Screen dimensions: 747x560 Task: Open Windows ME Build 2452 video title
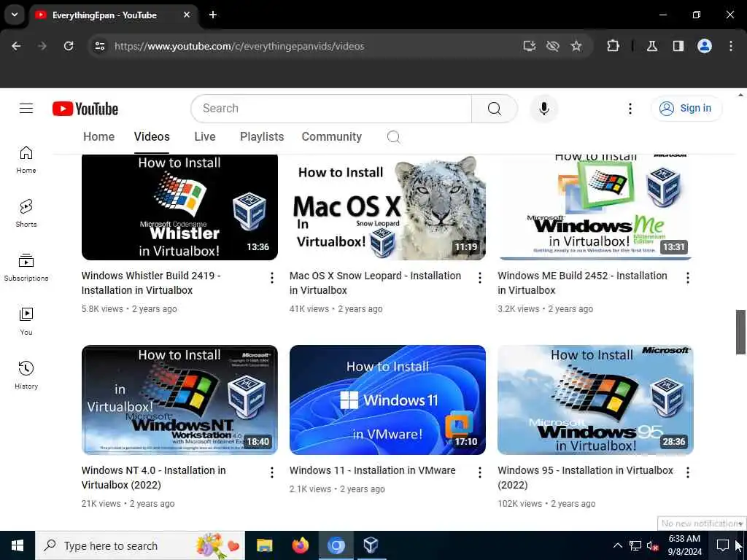click(x=582, y=283)
